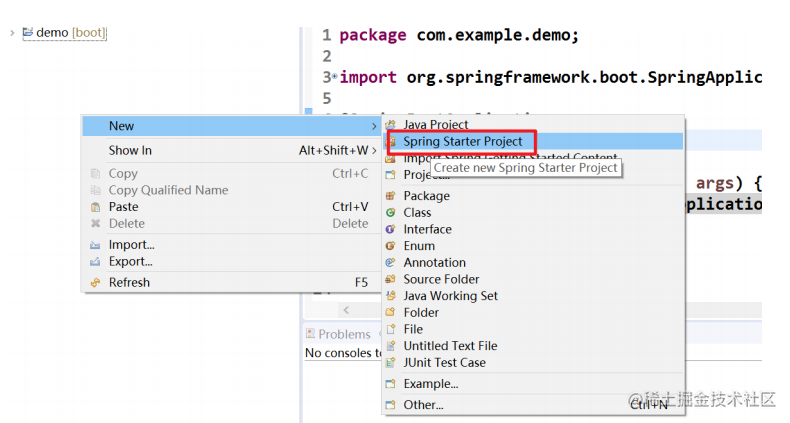Click the Source Folder icon
790x423 pixels.
[x=391, y=279]
